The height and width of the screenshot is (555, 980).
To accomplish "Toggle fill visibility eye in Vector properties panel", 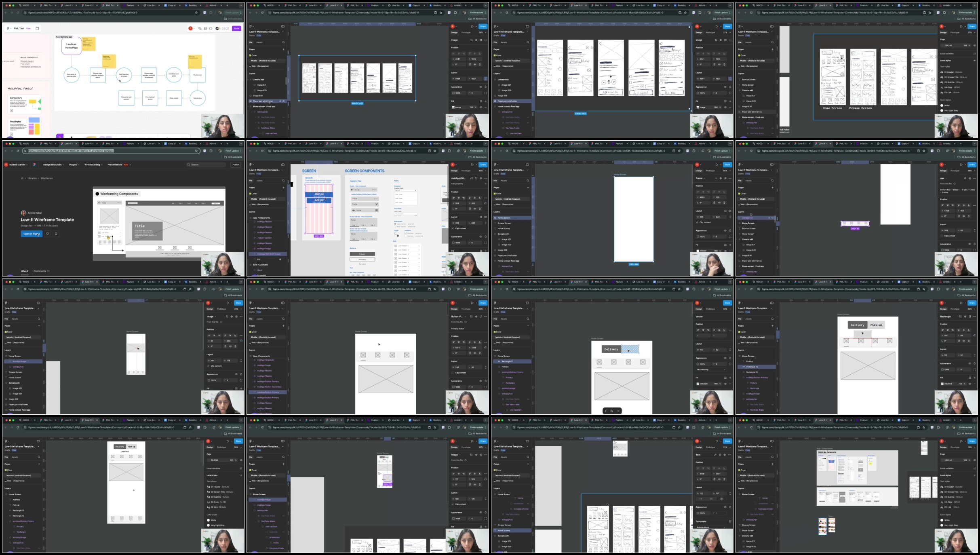I will pyautogui.click(x=725, y=384).
